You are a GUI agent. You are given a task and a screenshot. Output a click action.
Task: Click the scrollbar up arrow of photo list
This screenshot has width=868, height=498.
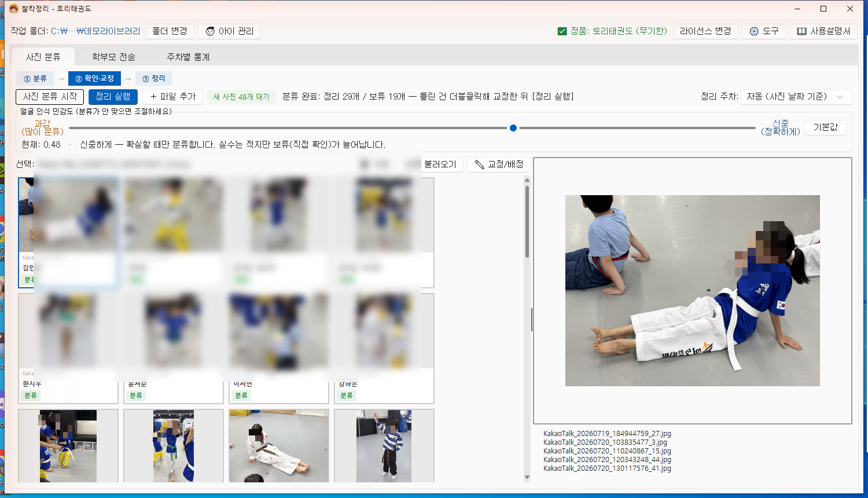click(527, 180)
